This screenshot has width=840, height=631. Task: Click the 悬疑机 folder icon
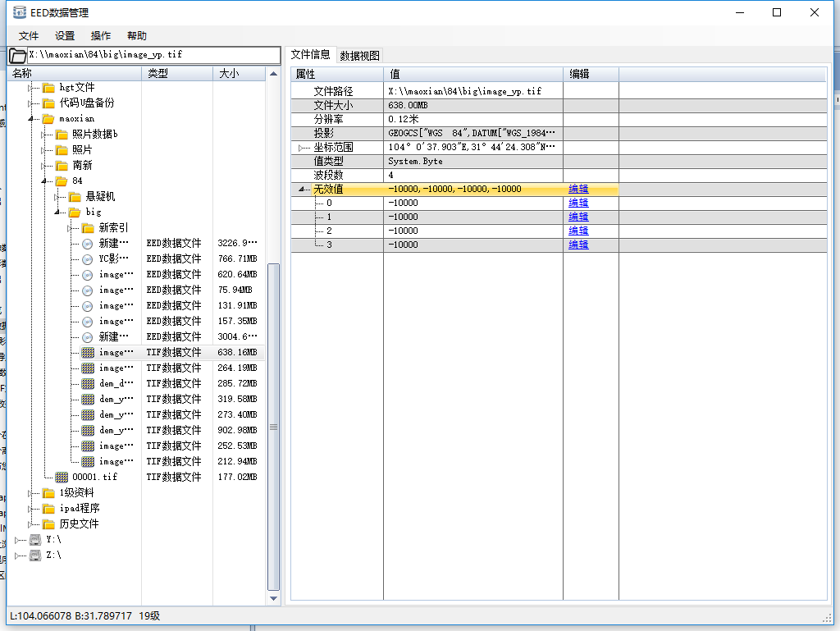[x=75, y=196]
